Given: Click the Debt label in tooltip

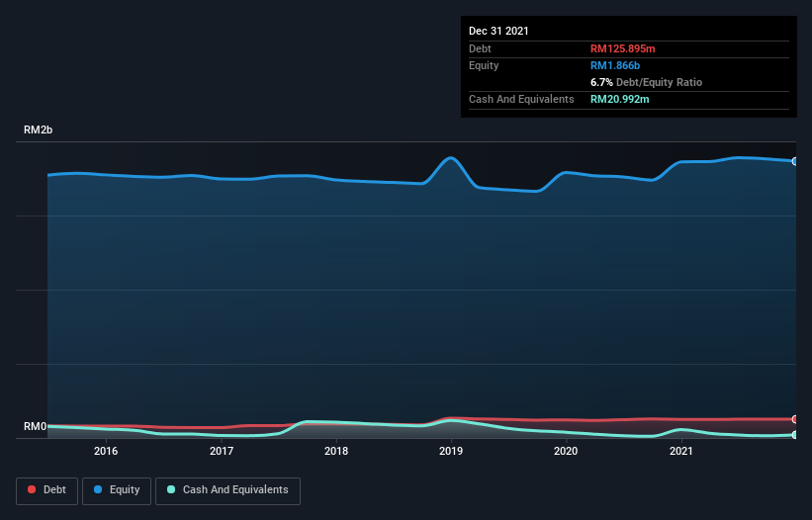Looking at the screenshot, I should point(480,48).
